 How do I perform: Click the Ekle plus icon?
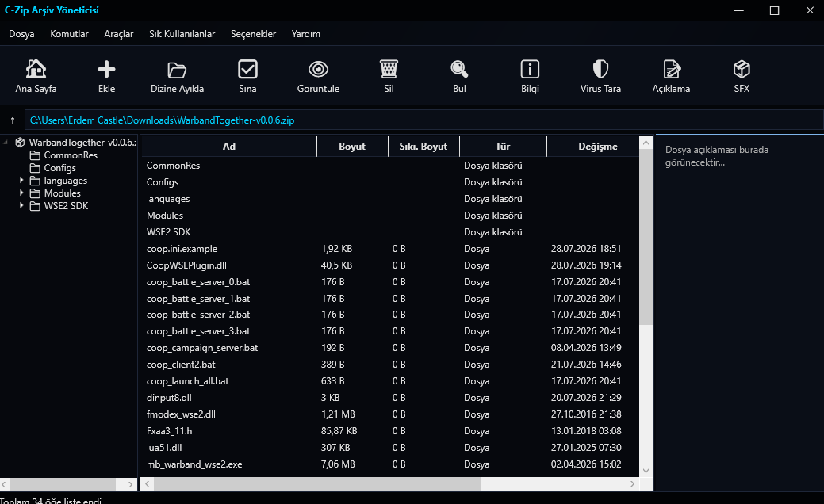(x=107, y=69)
